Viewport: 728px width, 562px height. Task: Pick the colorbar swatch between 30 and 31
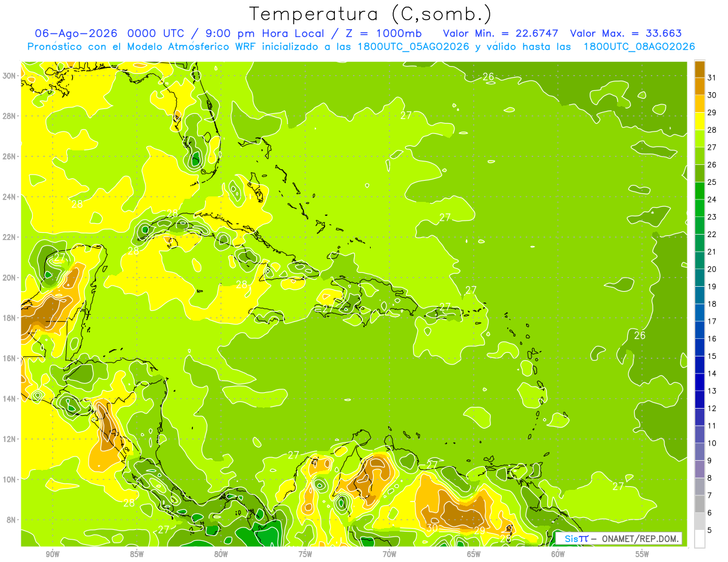tap(699, 86)
